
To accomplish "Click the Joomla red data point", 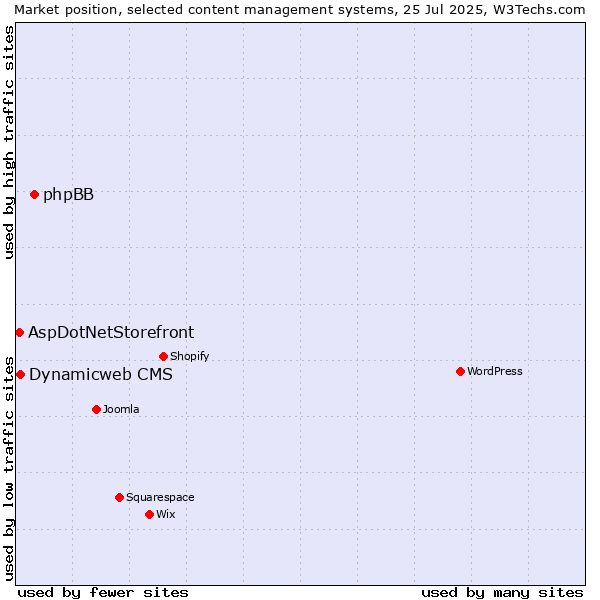I will pyautogui.click(x=96, y=410).
